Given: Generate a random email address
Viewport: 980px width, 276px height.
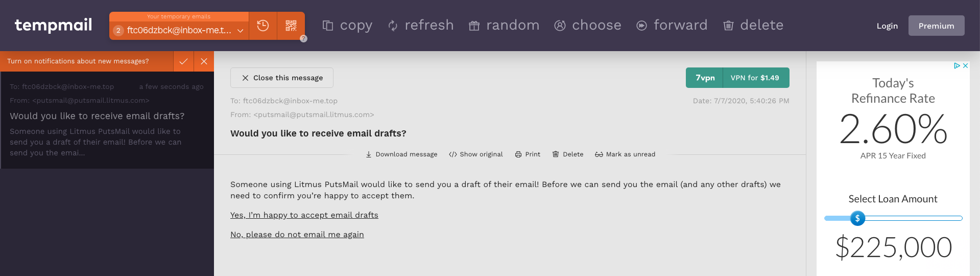Looking at the screenshot, I should coord(504,25).
